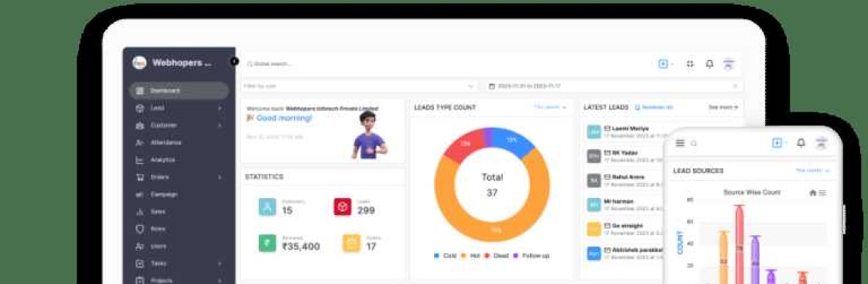Click the search icon on phone view
Image resolution: width=868 pixels, height=284 pixels.
click(x=694, y=144)
